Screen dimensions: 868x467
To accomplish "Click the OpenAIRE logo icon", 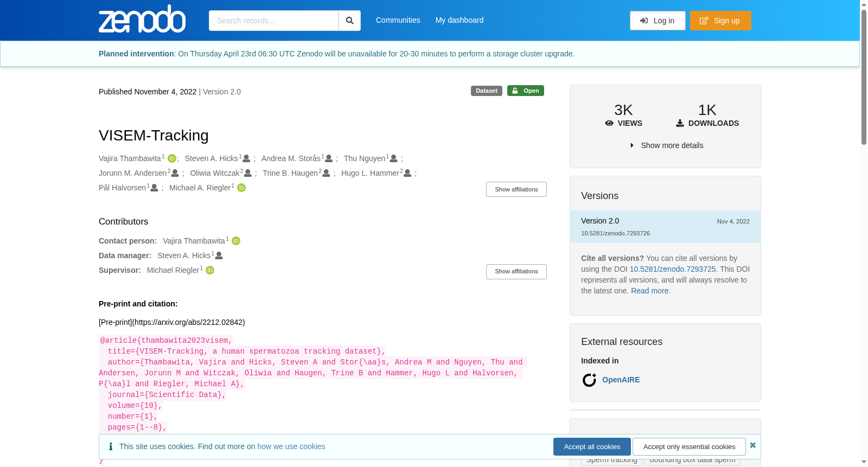I will pyautogui.click(x=589, y=380).
